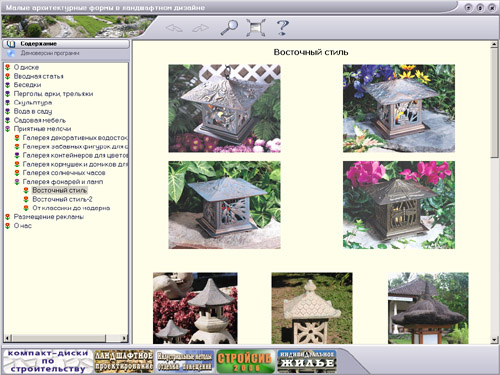Image resolution: width=500 pixels, height=375 pixels.
Task: Click lantern photo with blue and yellow flowers
Action: (x=399, y=108)
